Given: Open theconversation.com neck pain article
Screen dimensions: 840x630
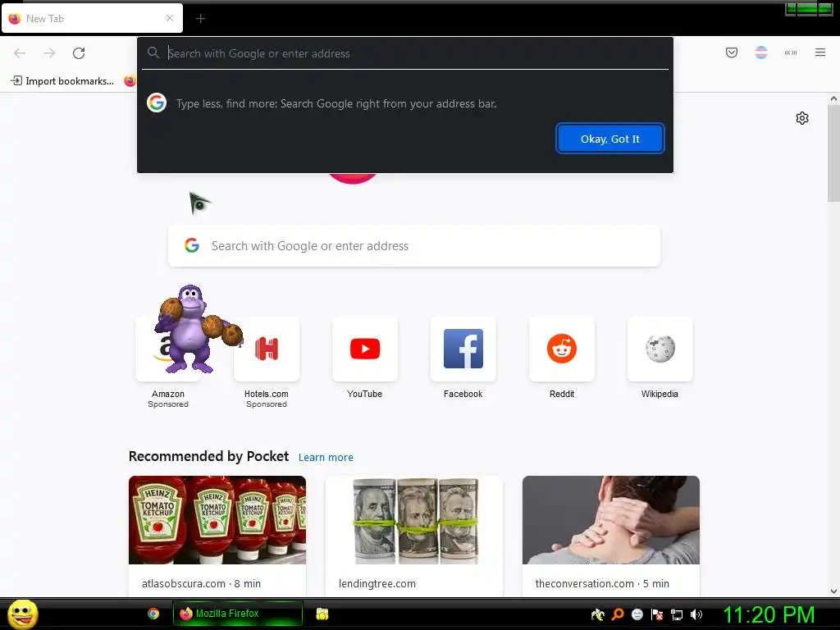Looking at the screenshot, I should (610, 536).
